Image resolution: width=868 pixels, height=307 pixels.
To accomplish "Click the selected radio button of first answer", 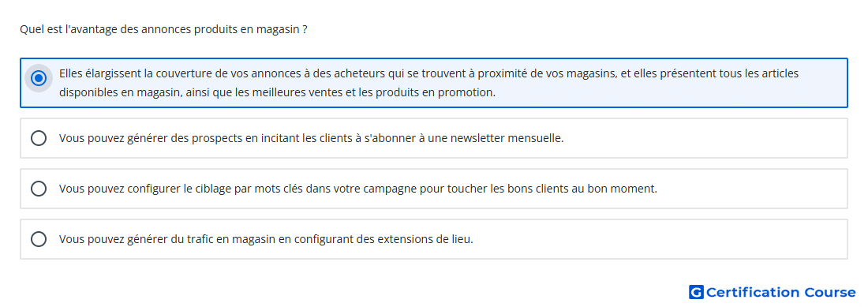I will (38, 78).
